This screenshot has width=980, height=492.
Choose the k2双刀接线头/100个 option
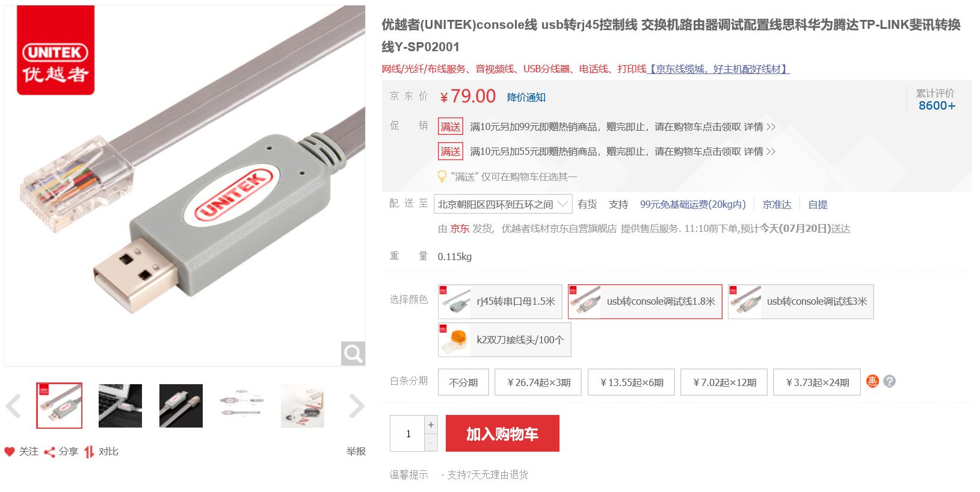tap(504, 340)
